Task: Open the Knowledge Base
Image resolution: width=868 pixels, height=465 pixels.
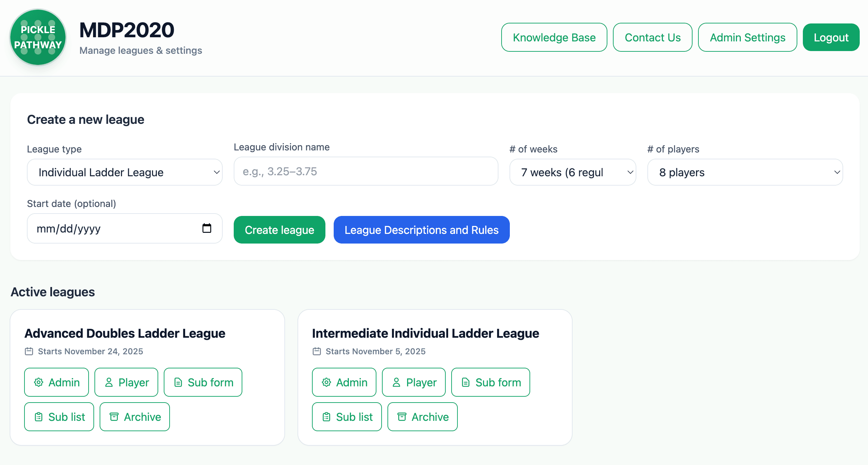Action: click(554, 37)
